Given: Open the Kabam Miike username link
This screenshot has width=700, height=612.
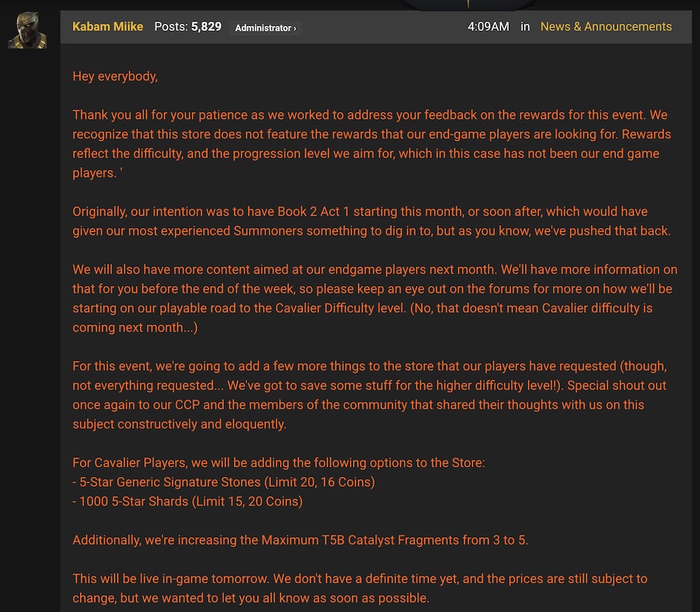Looking at the screenshot, I should (108, 27).
